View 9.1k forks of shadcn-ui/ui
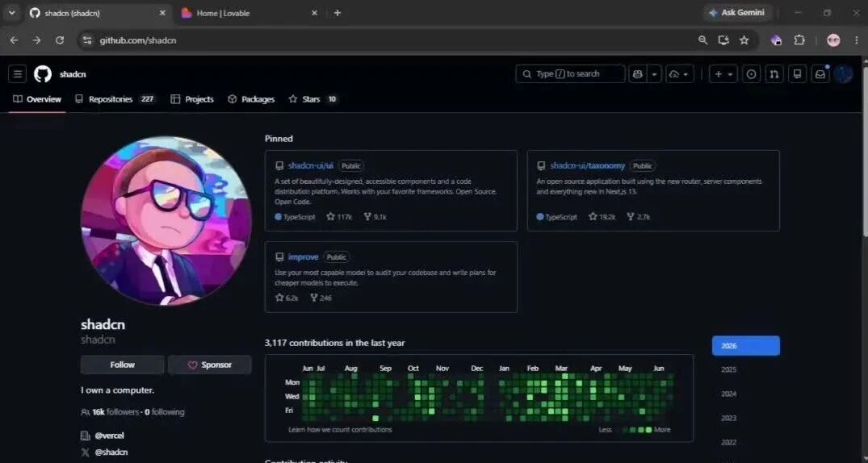This screenshot has width=868, height=463. tap(375, 217)
